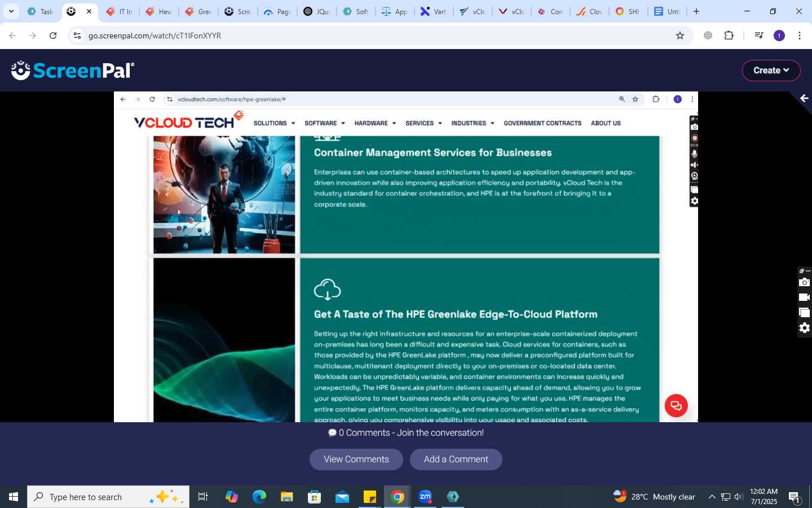Image resolution: width=812 pixels, height=508 pixels.
Task: Close the active ScreenPal tab
Action: [89, 11]
